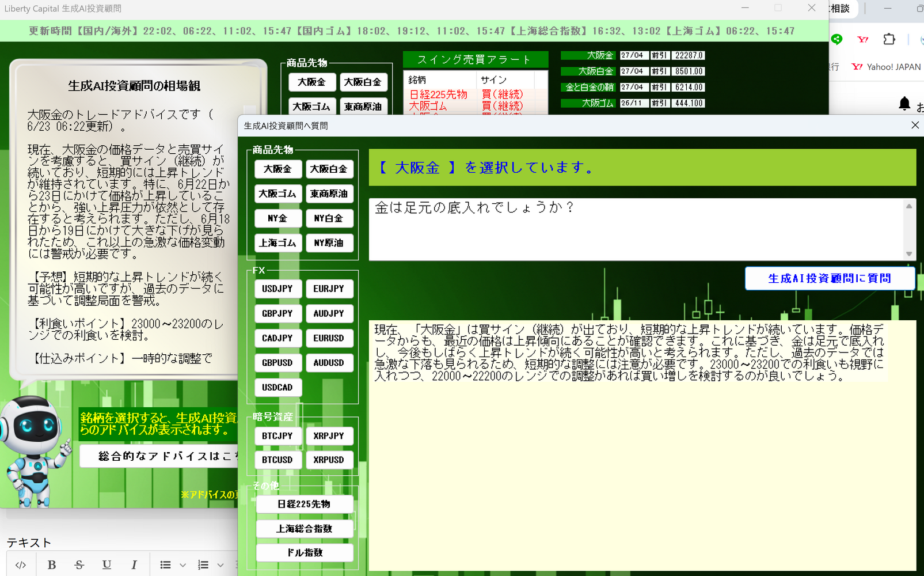This screenshot has height=576, width=924.
Task: Expand the numbered list style dropdown
Action: (220, 565)
